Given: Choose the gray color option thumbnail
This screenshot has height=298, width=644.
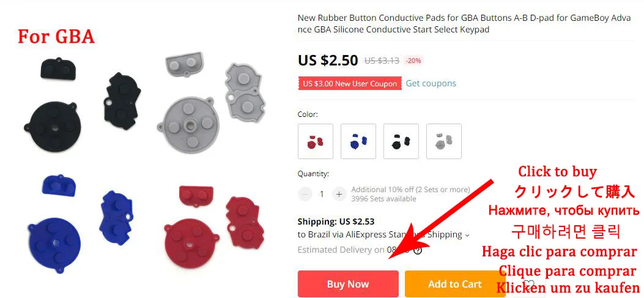Looking at the screenshot, I should pos(444,141).
